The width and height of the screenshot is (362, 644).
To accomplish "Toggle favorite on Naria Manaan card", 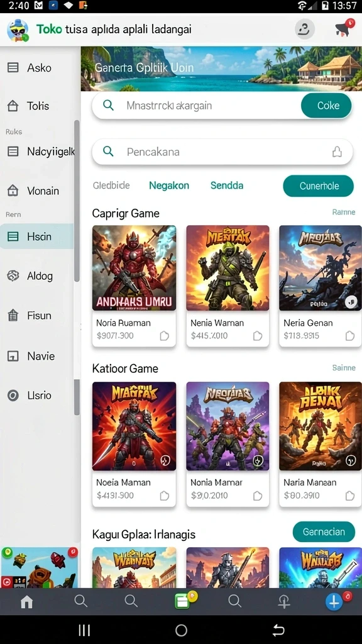I will [x=349, y=496].
